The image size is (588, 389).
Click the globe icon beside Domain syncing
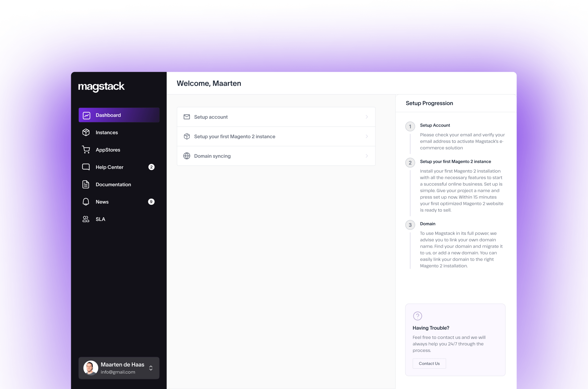coord(187,156)
